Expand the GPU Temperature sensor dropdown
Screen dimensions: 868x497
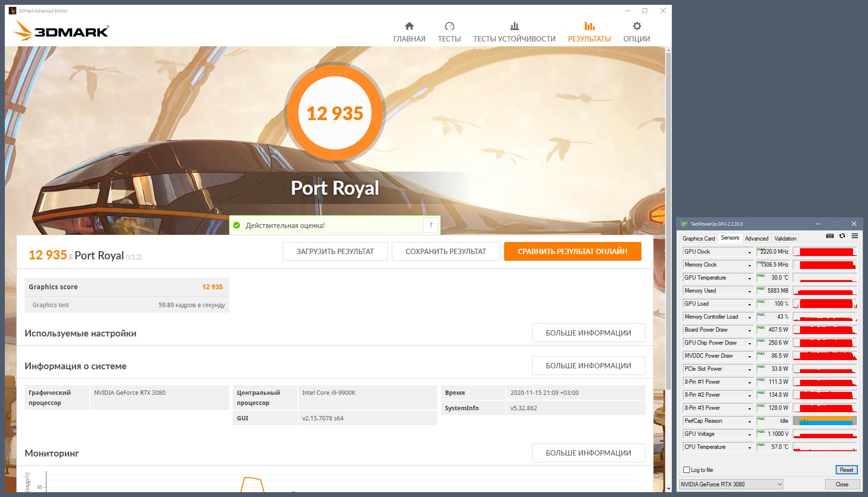[x=749, y=278]
